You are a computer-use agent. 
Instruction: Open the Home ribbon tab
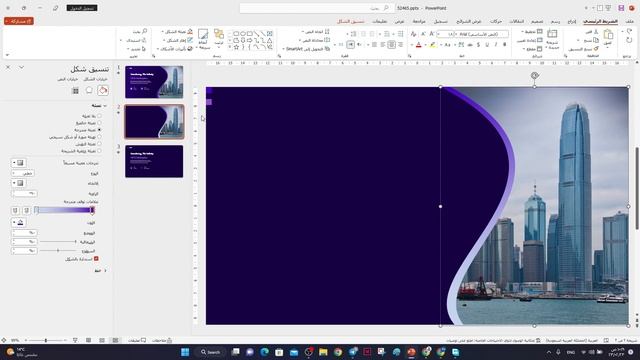tap(600, 21)
